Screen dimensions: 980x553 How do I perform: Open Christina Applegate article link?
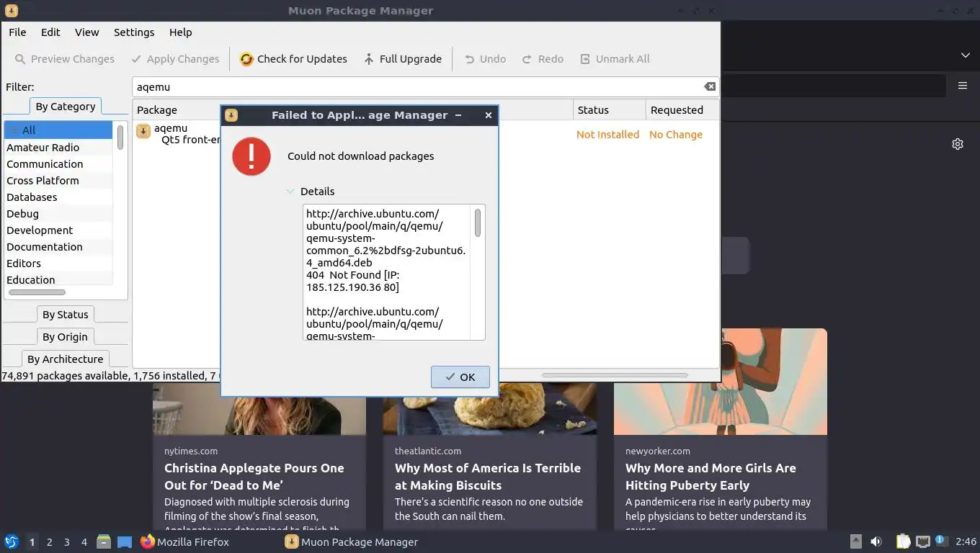(254, 477)
